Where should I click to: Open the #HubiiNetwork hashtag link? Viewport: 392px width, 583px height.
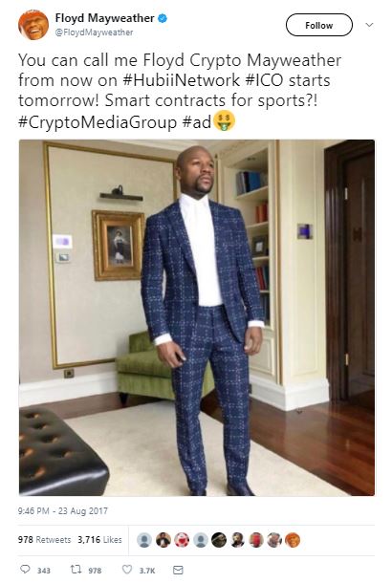(x=181, y=80)
